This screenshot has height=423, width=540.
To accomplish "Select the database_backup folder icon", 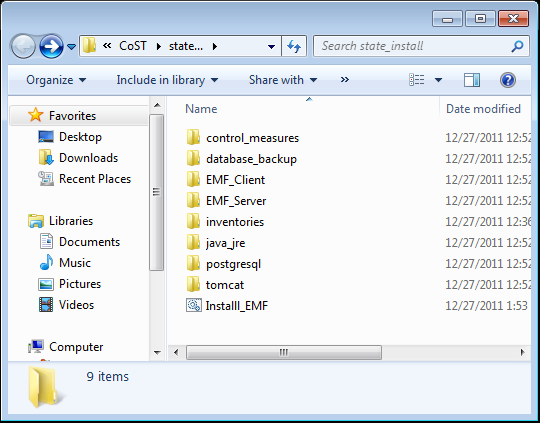I will [x=193, y=159].
